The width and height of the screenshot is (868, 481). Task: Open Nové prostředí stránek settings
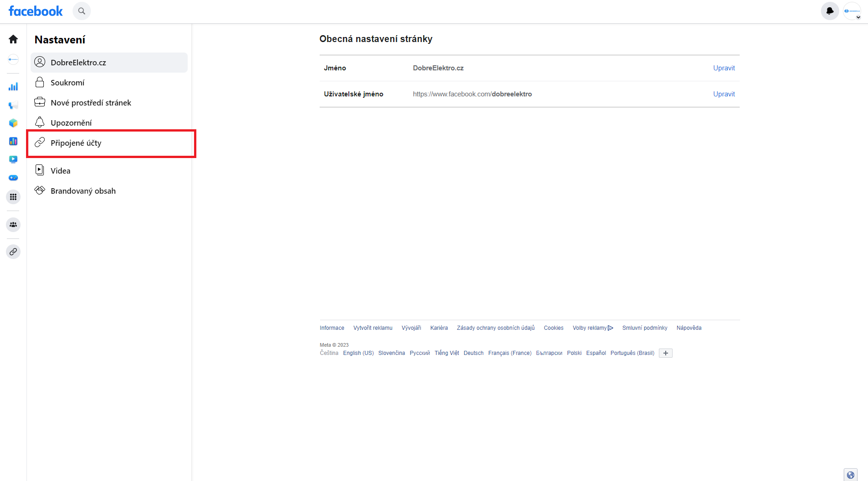(109, 103)
